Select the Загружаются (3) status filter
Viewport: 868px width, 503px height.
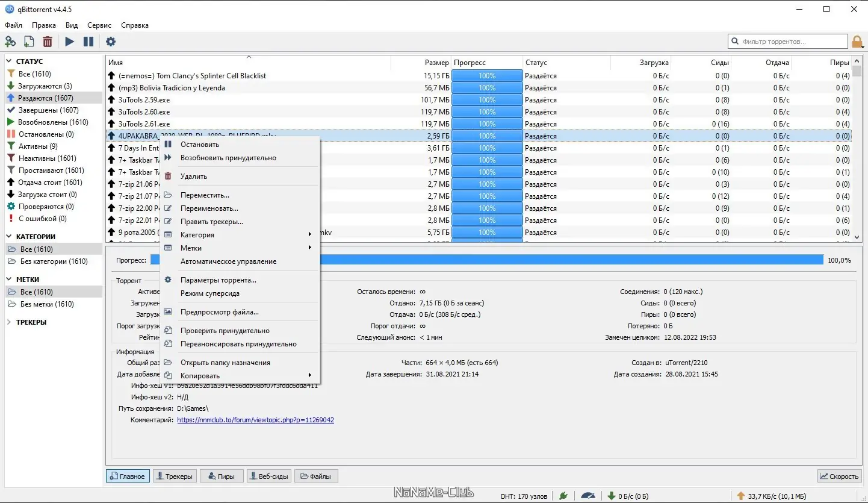(54, 86)
